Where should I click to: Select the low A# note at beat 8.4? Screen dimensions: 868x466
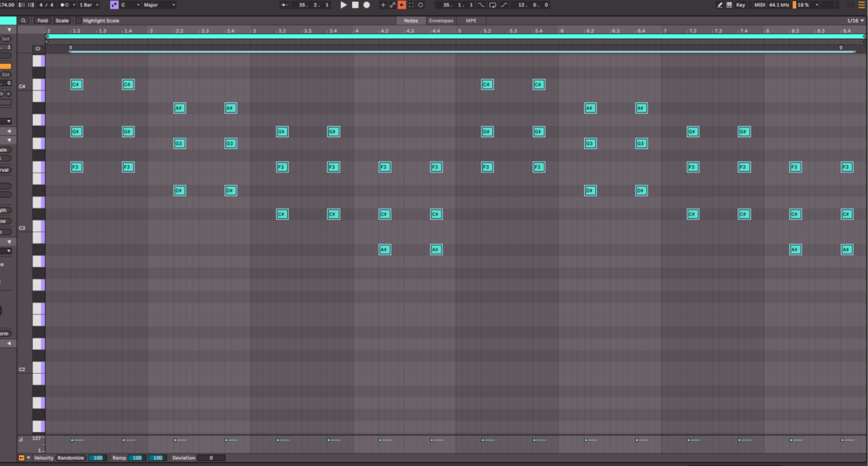846,250
